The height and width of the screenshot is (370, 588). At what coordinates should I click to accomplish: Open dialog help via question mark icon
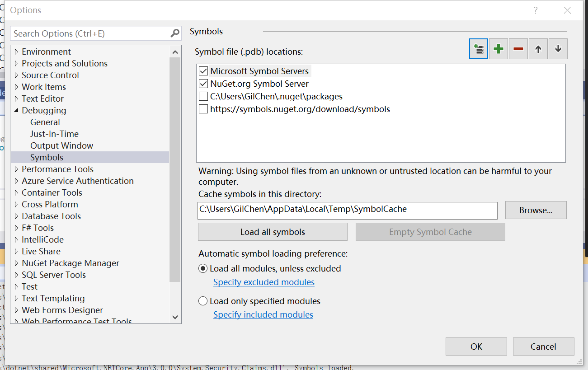coord(536,10)
